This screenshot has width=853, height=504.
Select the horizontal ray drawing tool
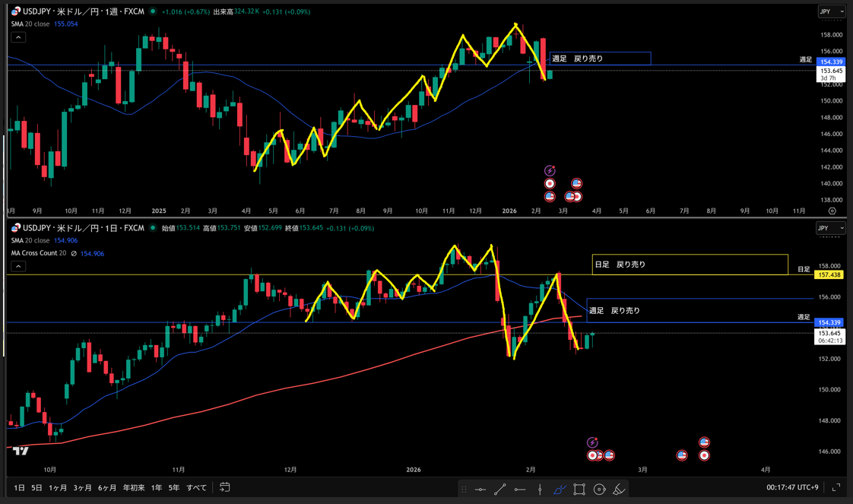pos(520,489)
